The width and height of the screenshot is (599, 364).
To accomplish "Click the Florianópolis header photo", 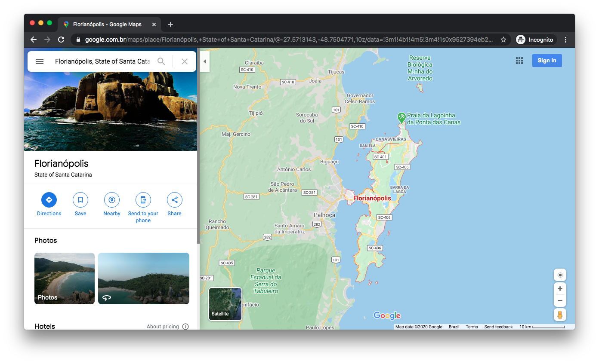I will (x=111, y=111).
